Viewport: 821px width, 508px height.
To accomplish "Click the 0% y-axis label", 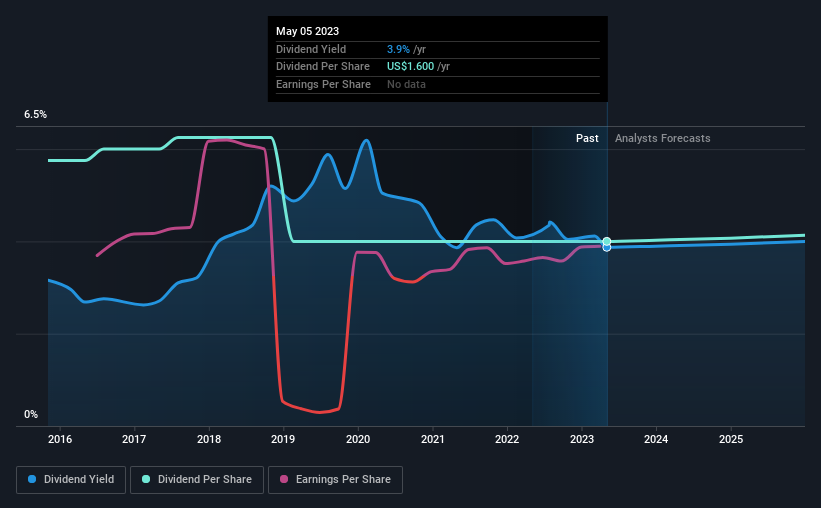I will 31,414.
